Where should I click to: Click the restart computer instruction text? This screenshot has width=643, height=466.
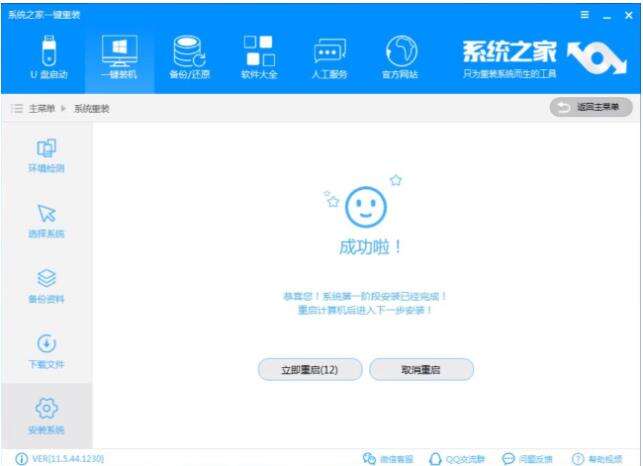point(365,310)
